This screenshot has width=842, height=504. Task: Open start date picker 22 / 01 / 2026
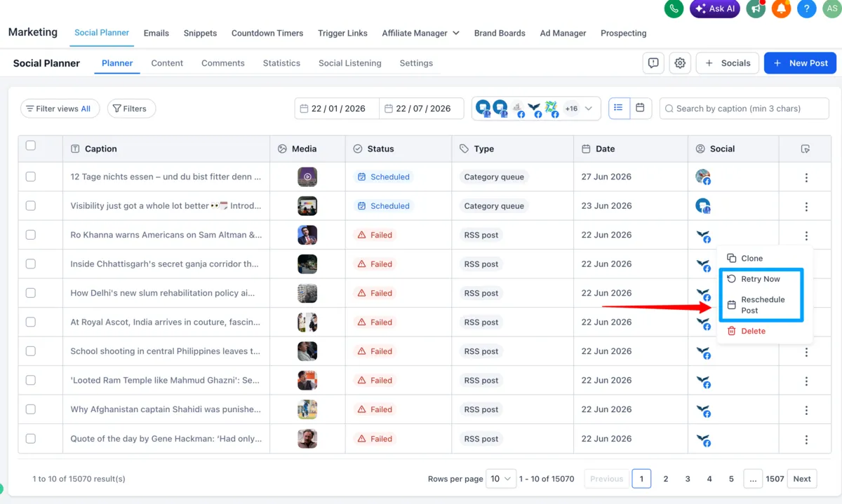(337, 109)
